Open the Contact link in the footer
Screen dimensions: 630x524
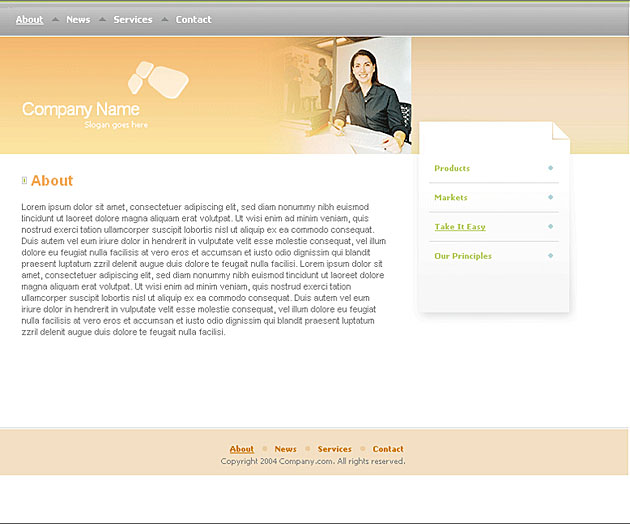(388, 449)
